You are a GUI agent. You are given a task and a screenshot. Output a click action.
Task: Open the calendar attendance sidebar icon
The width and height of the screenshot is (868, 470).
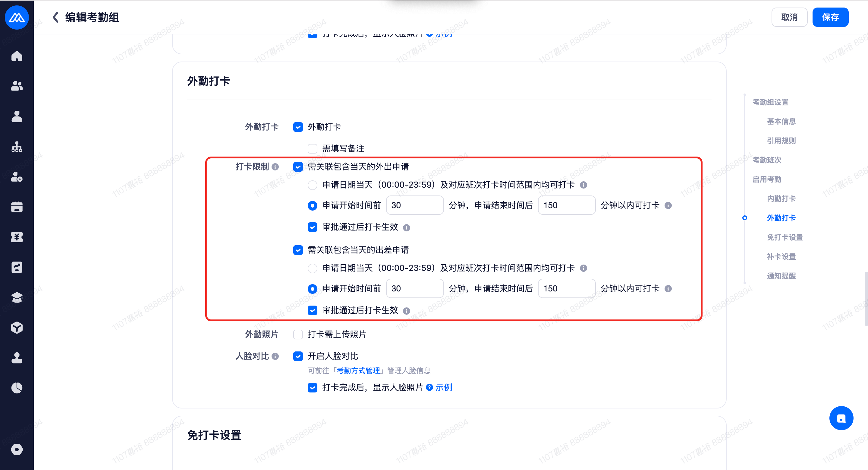(x=17, y=207)
